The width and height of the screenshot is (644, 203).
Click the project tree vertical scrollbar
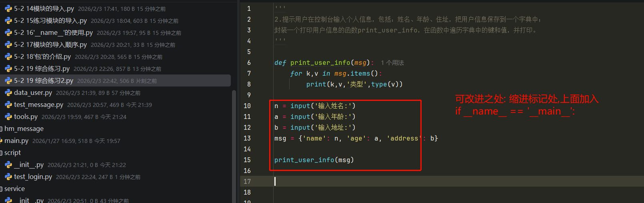click(x=234, y=146)
